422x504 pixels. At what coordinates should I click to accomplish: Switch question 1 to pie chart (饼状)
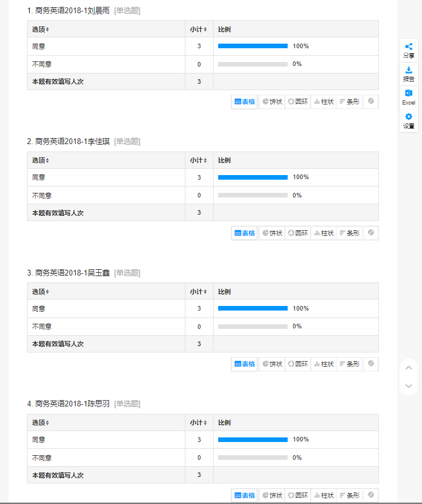click(272, 102)
